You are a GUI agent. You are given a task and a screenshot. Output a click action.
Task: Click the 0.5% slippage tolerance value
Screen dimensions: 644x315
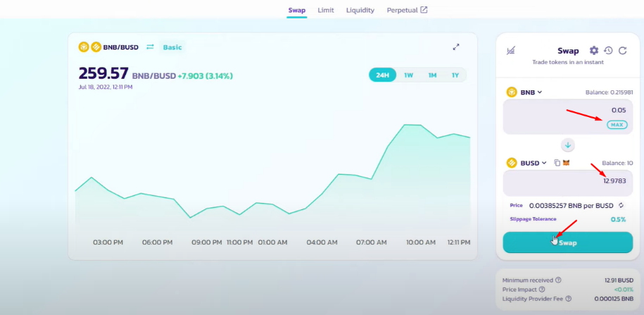click(618, 220)
